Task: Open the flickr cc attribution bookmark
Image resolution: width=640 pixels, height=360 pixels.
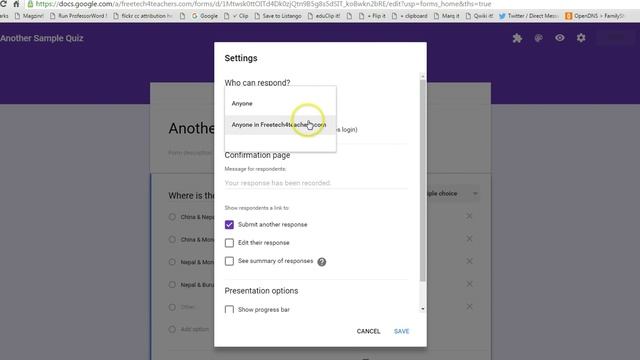Action: (x=143, y=16)
